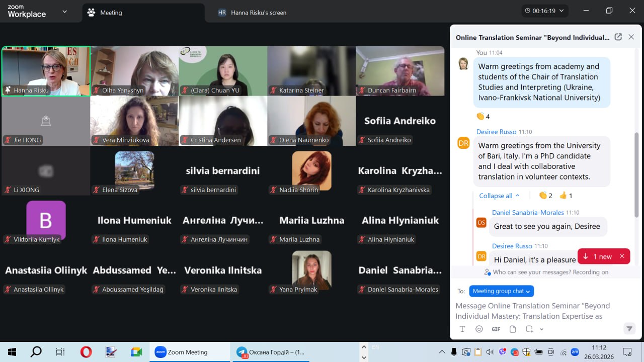Pop out the chat panel window
This screenshot has height=362, width=644.
618,37
